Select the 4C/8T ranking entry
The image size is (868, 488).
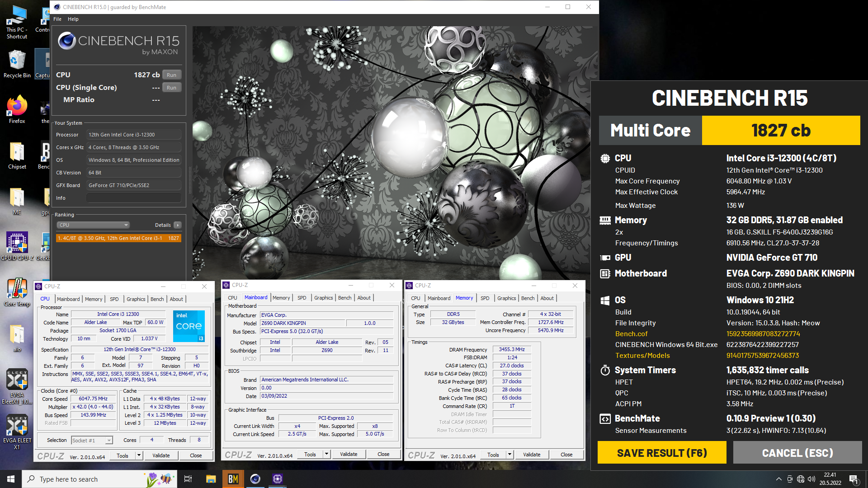[118, 238]
